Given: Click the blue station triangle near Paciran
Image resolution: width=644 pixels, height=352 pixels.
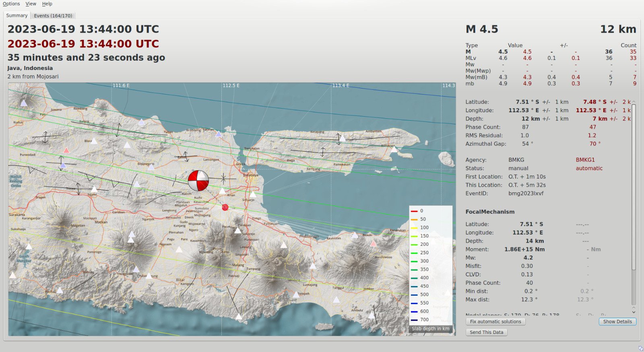Looking at the screenshot, I should (x=219, y=134).
